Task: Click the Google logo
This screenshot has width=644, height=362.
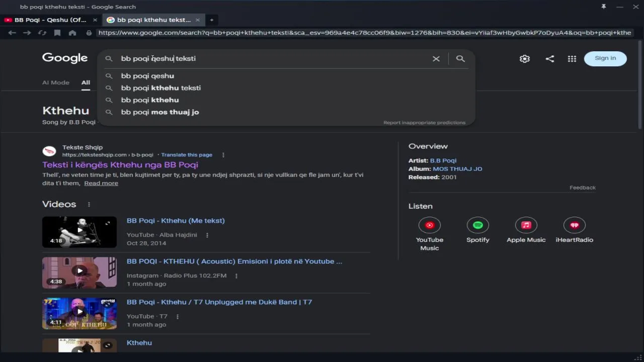Action: click(x=65, y=58)
